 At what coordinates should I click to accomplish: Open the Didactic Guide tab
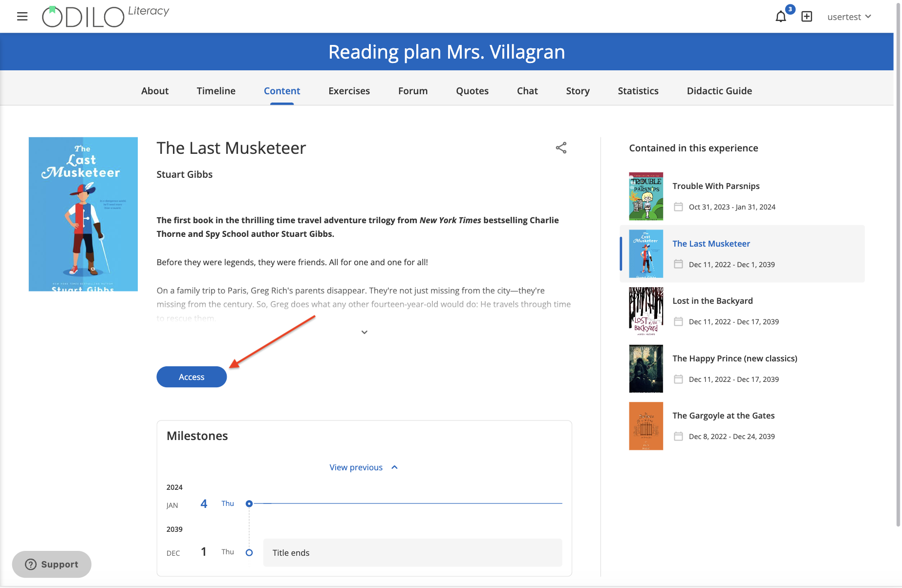(719, 91)
